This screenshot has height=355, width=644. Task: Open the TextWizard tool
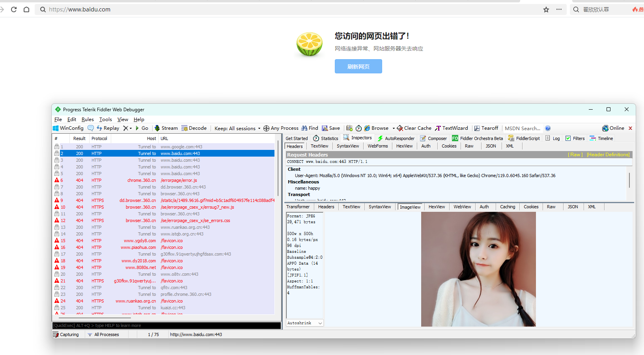(x=452, y=128)
